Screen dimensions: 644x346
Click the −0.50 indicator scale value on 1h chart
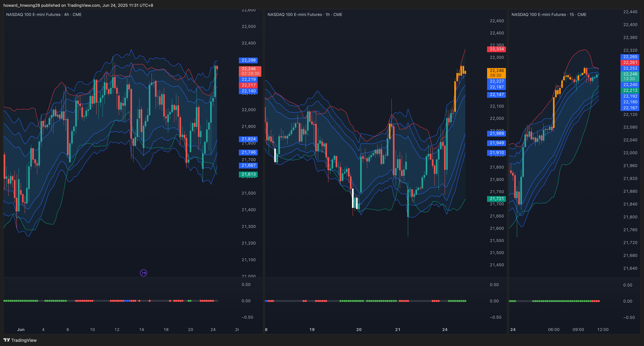click(495, 317)
